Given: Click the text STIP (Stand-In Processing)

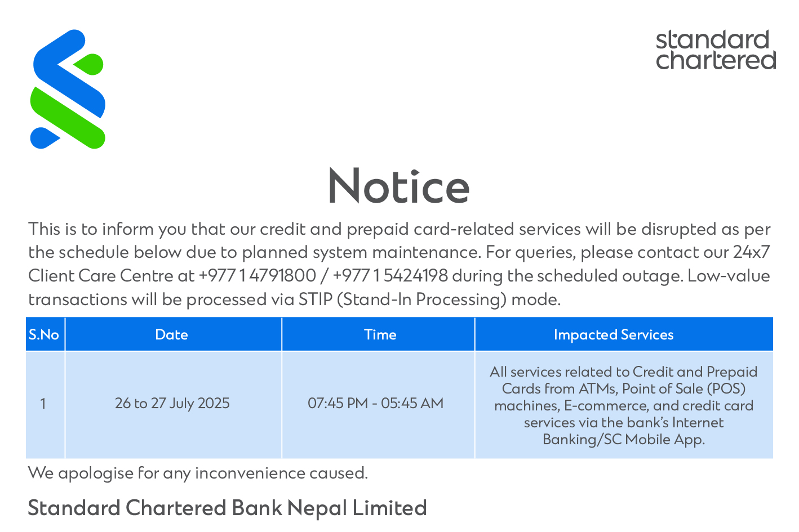Looking at the screenshot, I should click(x=402, y=299).
